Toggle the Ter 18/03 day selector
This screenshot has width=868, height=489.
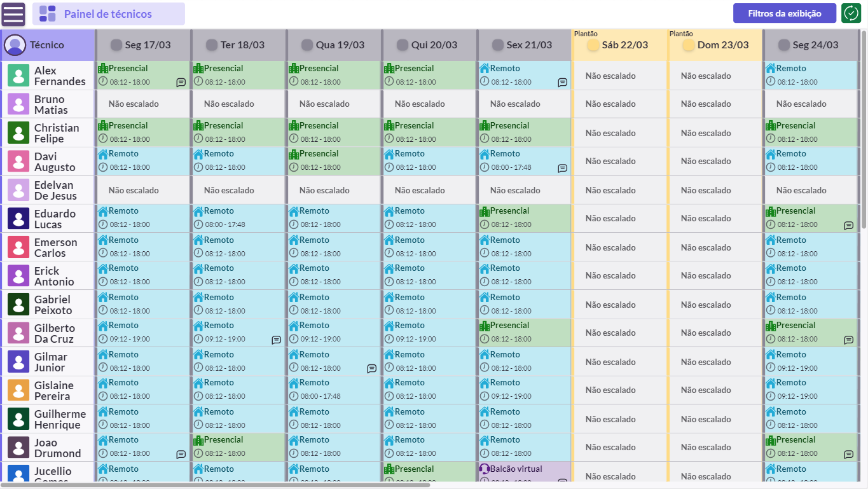[x=212, y=45]
